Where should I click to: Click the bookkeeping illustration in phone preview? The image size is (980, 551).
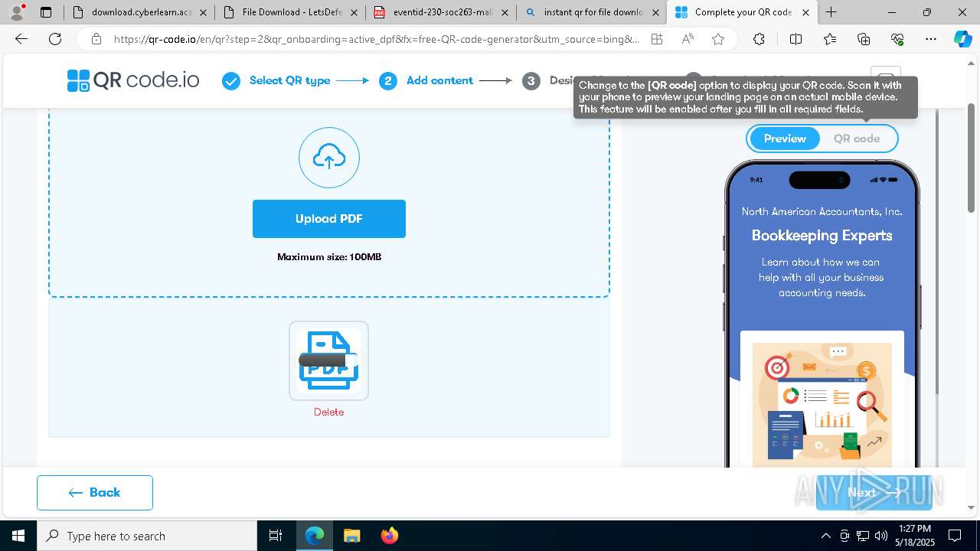(x=822, y=404)
